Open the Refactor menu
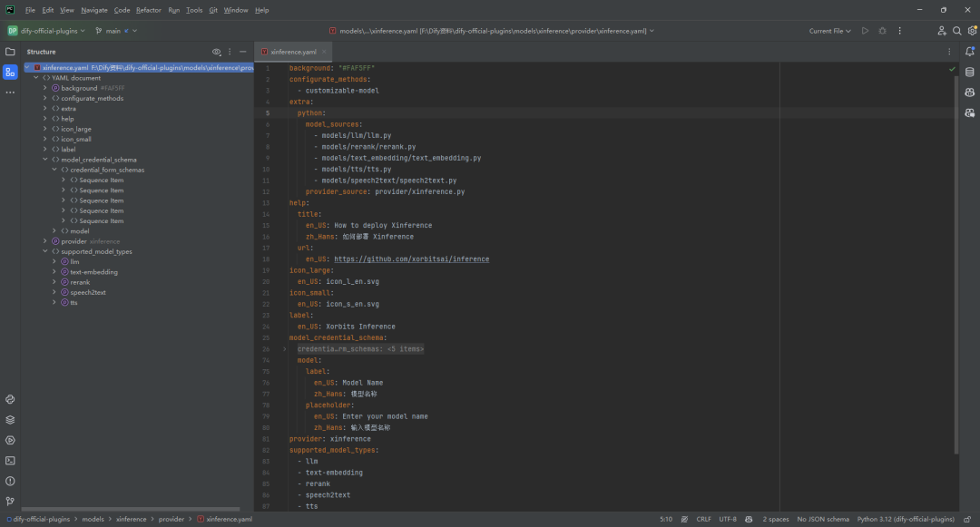 [x=148, y=10]
